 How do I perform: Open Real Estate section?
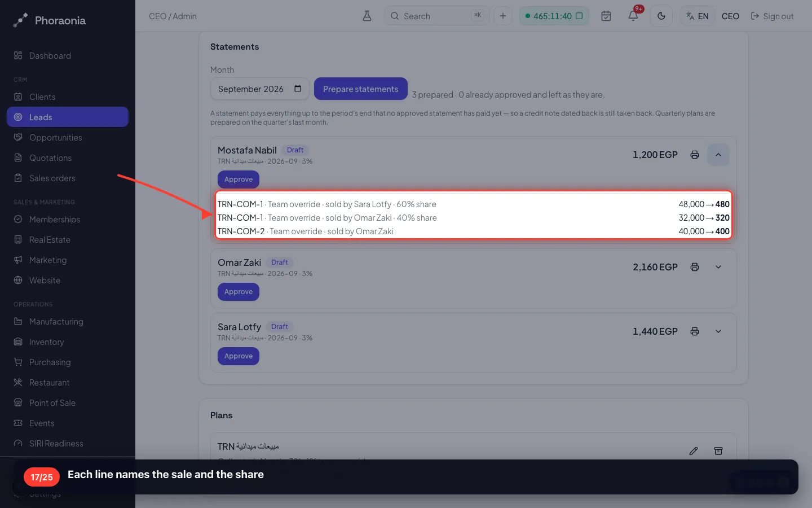[68, 239]
